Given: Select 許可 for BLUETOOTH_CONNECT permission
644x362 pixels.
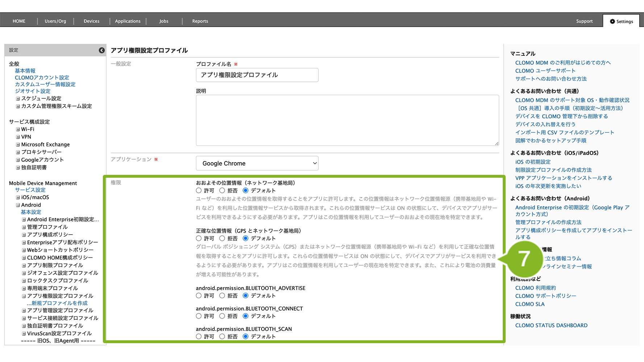Looking at the screenshot, I should (199, 316).
